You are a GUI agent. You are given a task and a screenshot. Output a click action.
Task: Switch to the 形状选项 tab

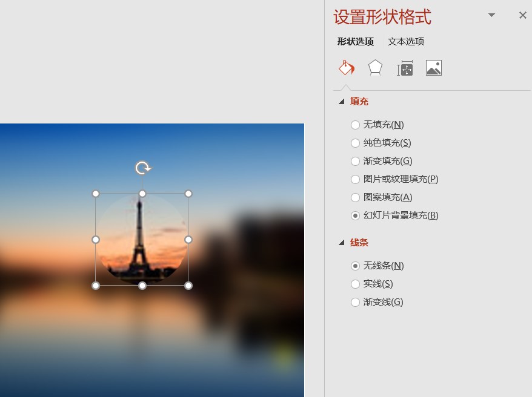(356, 42)
